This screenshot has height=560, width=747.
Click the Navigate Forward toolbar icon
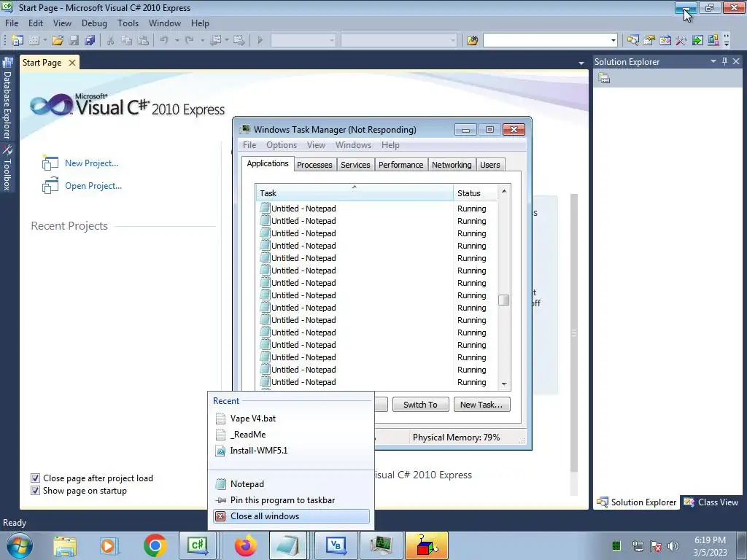pos(239,41)
